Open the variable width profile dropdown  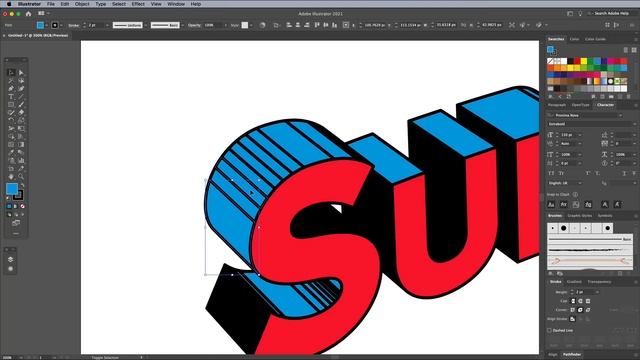tap(146, 25)
